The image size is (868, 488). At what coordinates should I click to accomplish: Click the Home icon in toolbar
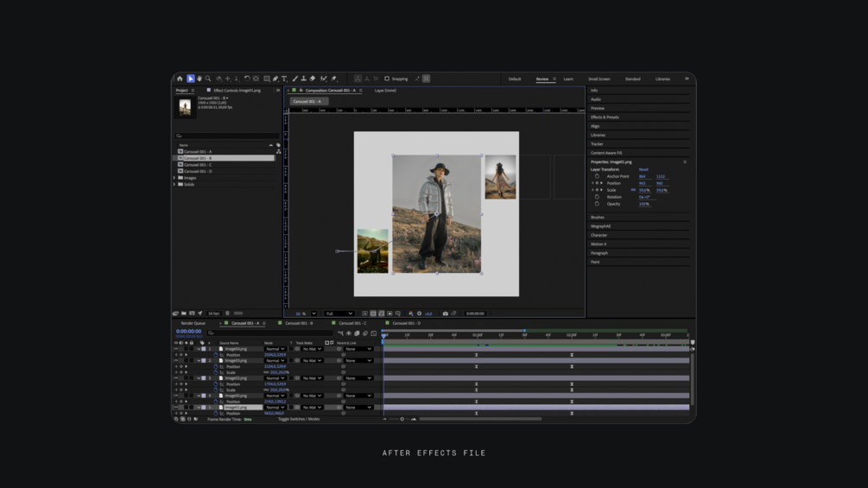pos(181,79)
